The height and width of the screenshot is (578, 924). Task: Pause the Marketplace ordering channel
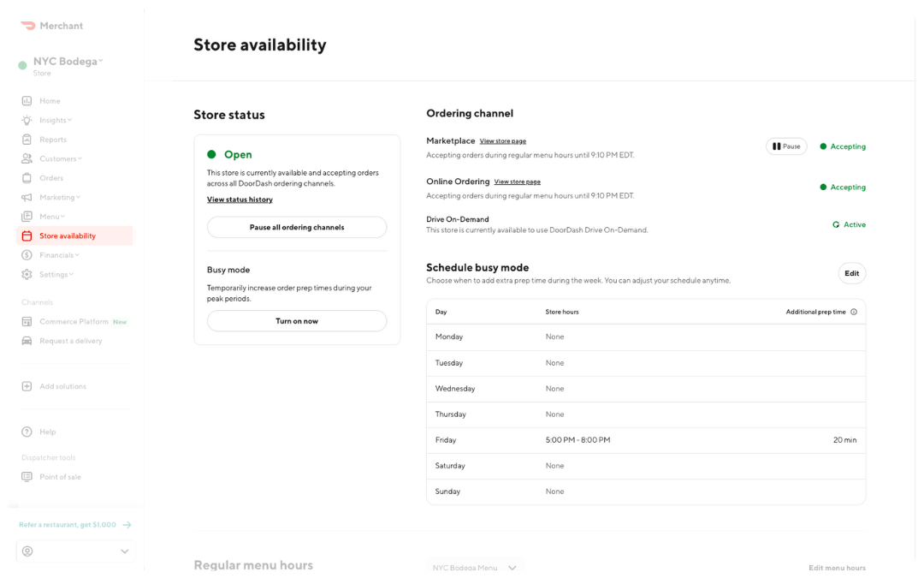point(785,146)
